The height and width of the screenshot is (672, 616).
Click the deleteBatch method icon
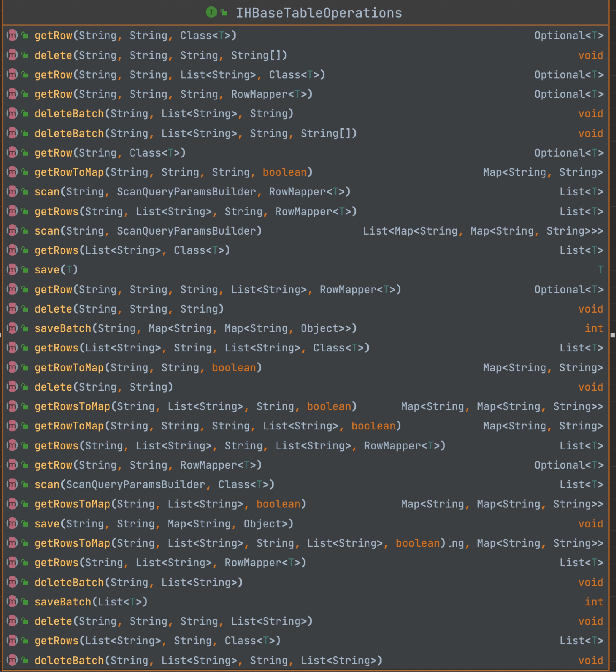click(11, 112)
